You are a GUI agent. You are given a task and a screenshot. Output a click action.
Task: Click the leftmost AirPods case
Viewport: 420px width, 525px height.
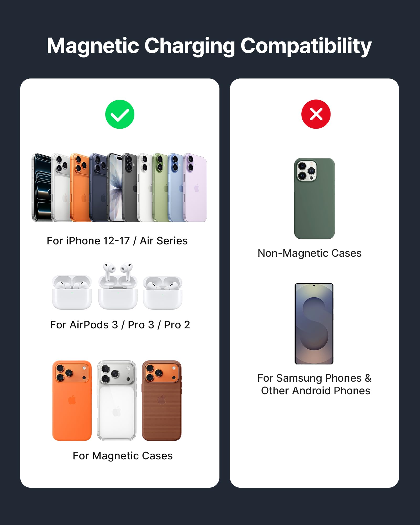pyautogui.click(x=72, y=292)
